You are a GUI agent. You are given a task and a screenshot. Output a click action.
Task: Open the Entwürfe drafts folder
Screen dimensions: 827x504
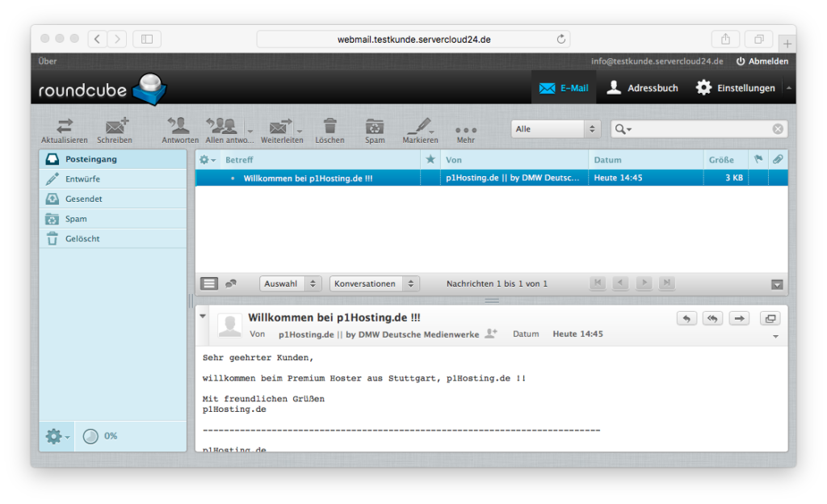click(83, 179)
